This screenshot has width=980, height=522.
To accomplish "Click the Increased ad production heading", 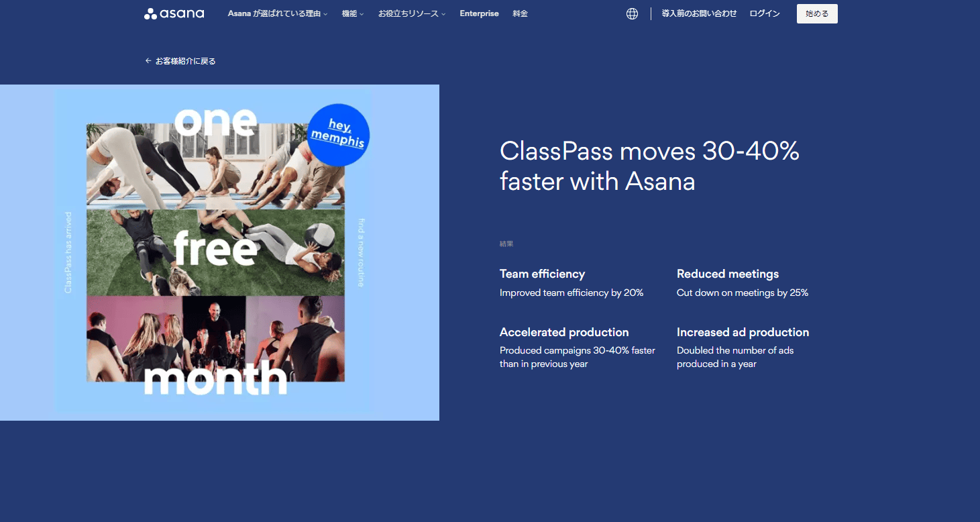I will pos(743,332).
